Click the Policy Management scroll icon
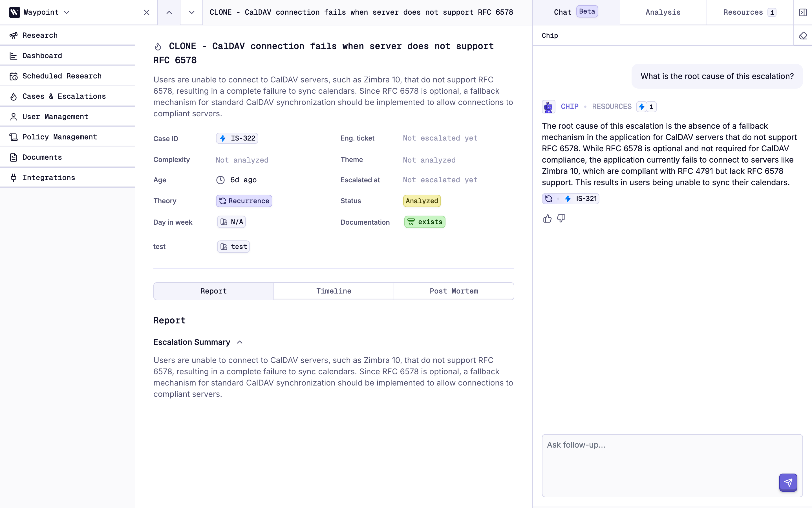 click(14, 137)
